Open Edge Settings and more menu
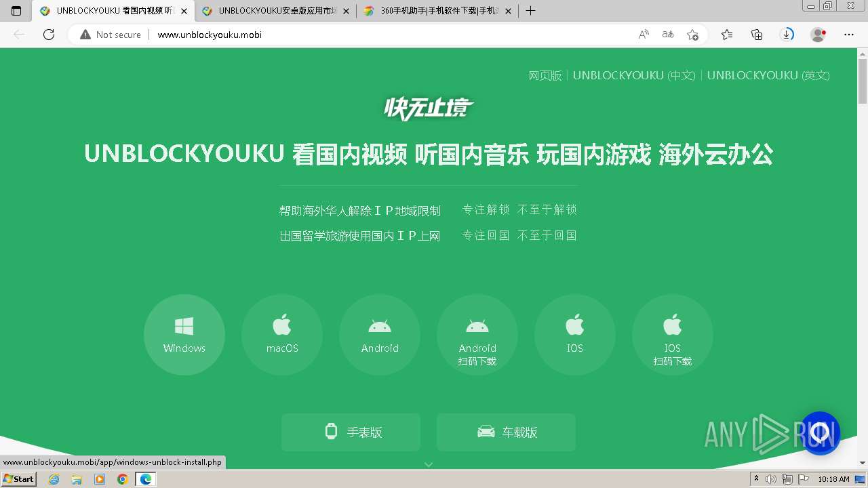The height and width of the screenshot is (488, 868). pyautogui.click(x=849, y=35)
